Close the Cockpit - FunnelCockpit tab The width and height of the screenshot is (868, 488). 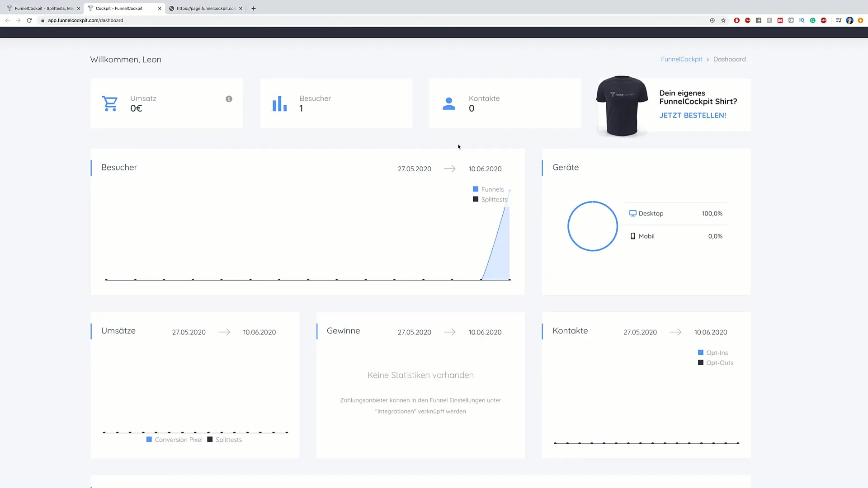(x=160, y=8)
